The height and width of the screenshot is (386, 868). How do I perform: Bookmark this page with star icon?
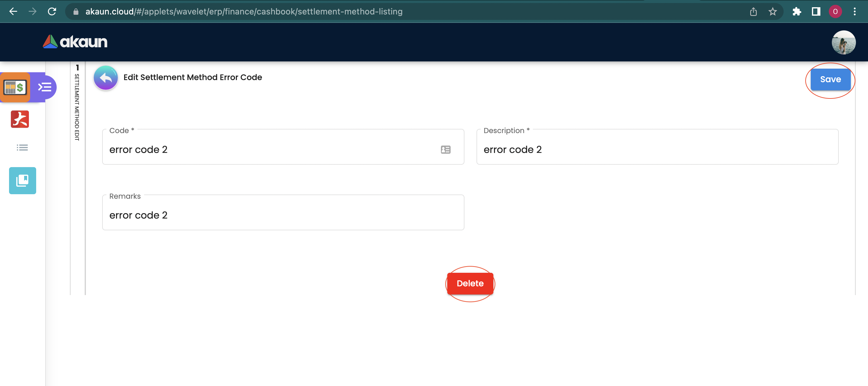772,12
